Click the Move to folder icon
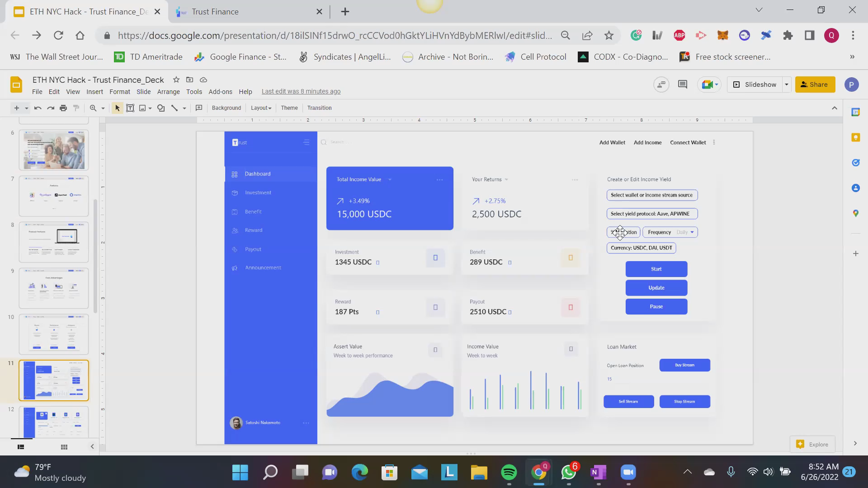 click(x=190, y=80)
